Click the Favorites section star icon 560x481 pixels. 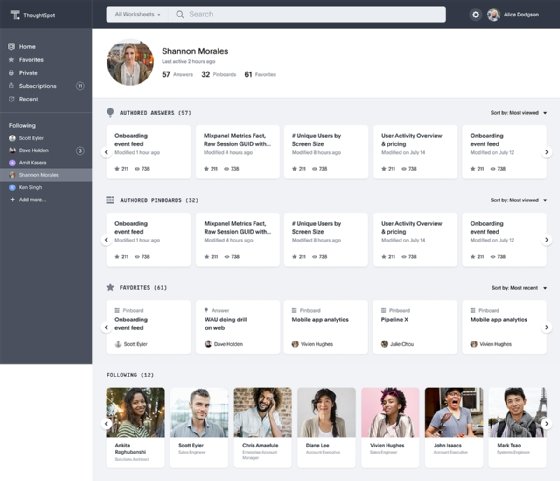point(110,287)
